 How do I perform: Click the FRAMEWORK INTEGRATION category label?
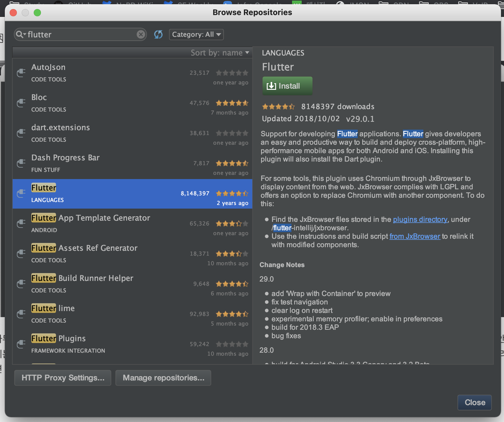(x=68, y=351)
